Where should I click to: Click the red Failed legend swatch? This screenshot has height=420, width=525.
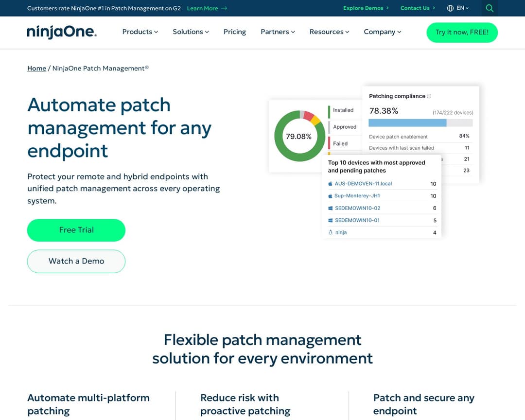point(329,143)
